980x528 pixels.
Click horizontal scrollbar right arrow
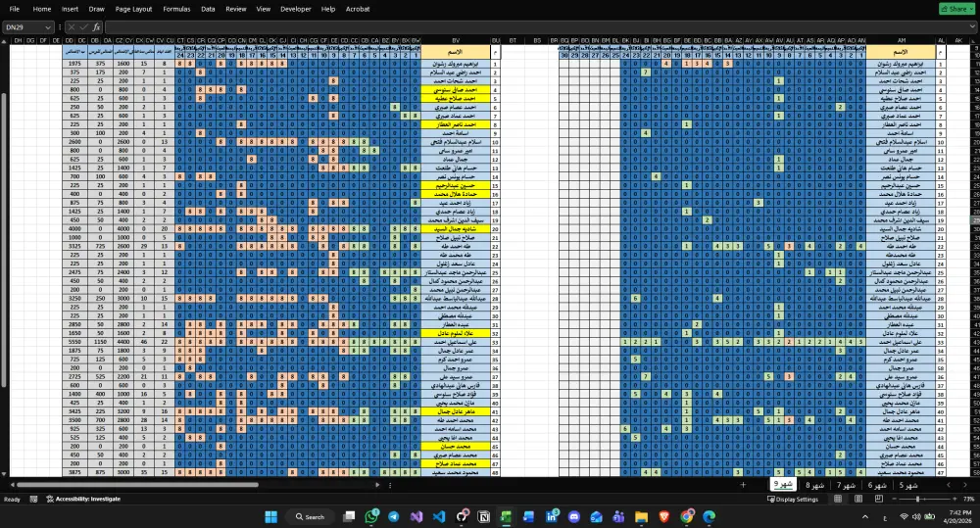click(x=377, y=485)
